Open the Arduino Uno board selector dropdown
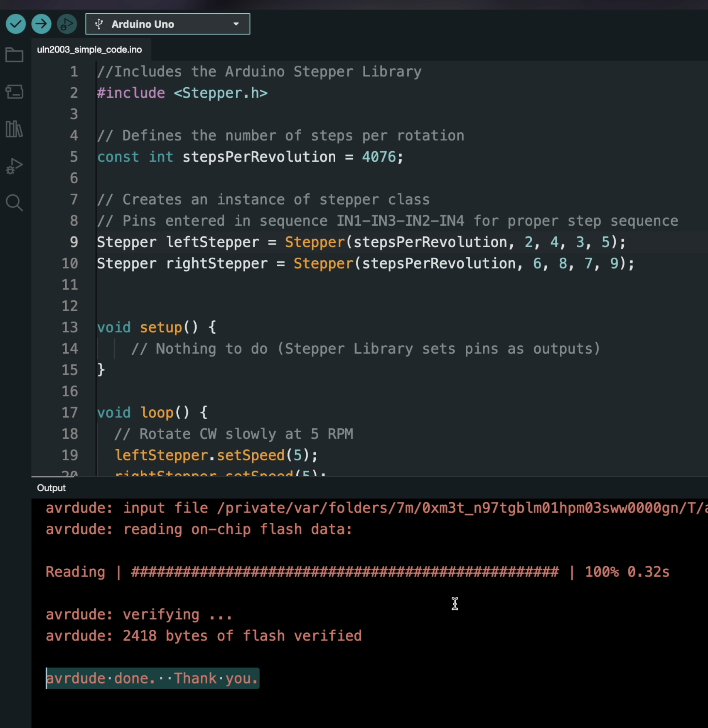The image size is (708, 728). click(168, 24)
